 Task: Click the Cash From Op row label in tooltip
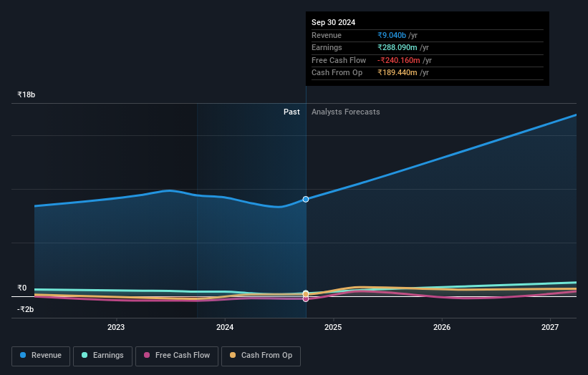(x=337, y=73)
